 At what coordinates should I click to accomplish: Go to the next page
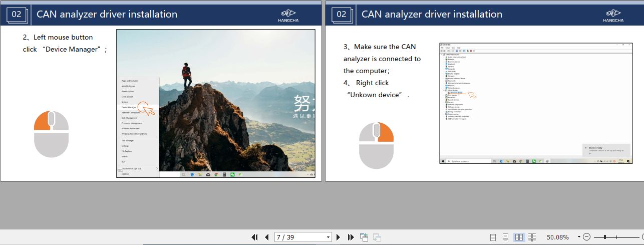[x=339, y=237]
